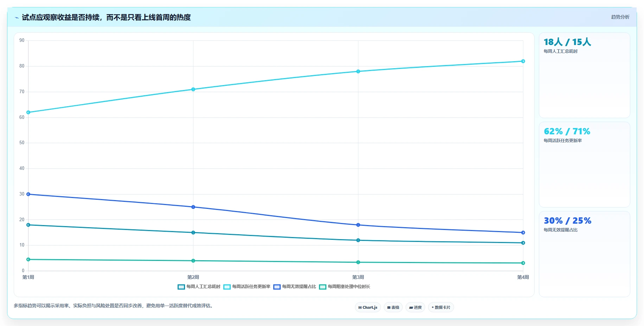Click the footer note starting 多指标趋势可以揭示
The width and height of the screenshot is (644, 326).
tap(113, 306)
